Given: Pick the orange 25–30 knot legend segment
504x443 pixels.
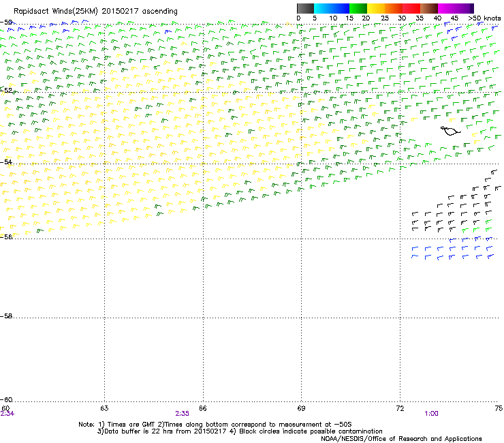Looking at the screenshot, I should pyautogui.click(x=394, y=8).
